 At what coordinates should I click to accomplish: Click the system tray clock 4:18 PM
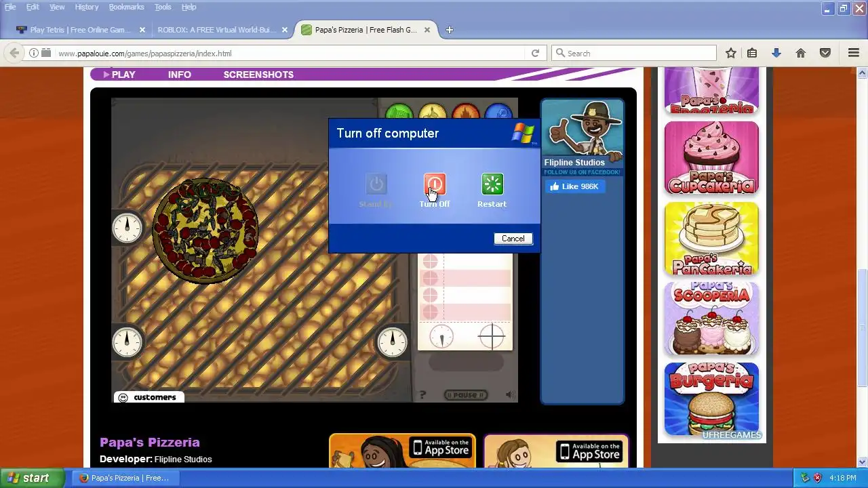point(843,478)
